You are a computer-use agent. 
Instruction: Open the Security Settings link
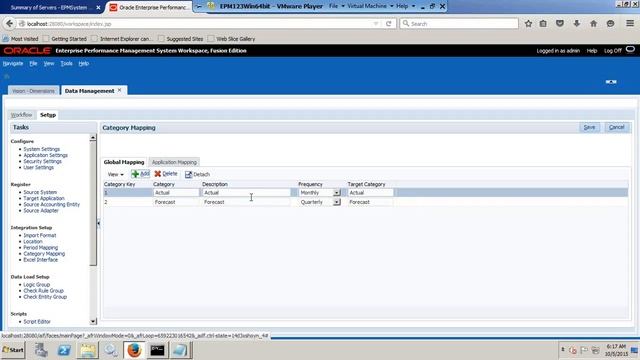point(42,161)
